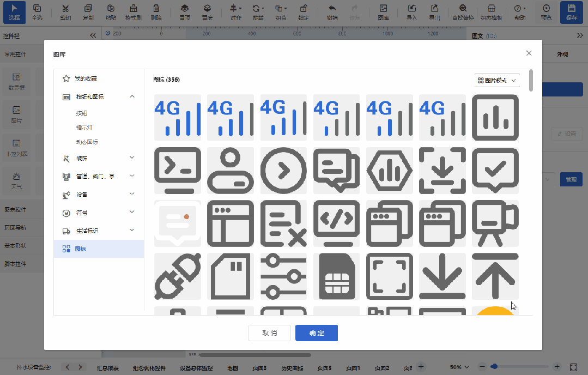588x375 pixels.
Task: Select the checkmark speech bubble icon
Action: click(x=495, y=171)
